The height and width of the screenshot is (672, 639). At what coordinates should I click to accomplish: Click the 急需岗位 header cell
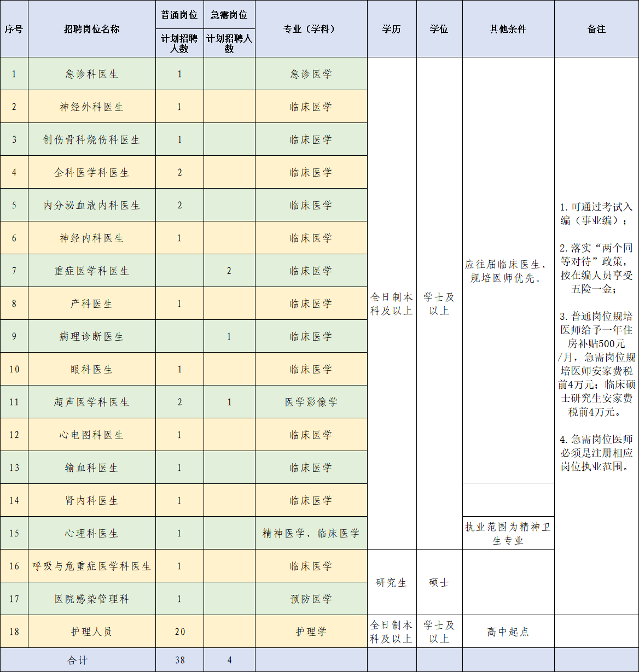pos(229,15)
